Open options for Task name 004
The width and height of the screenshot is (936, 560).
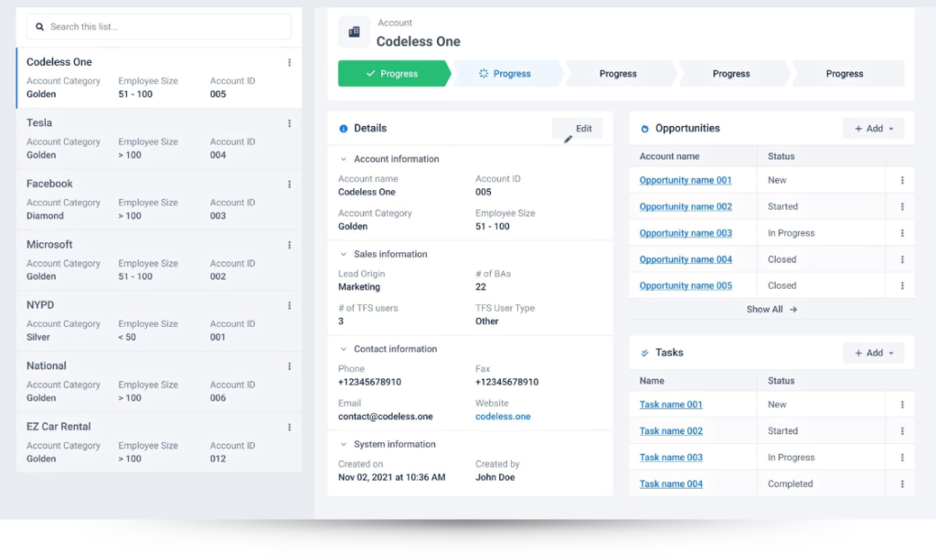902,483
